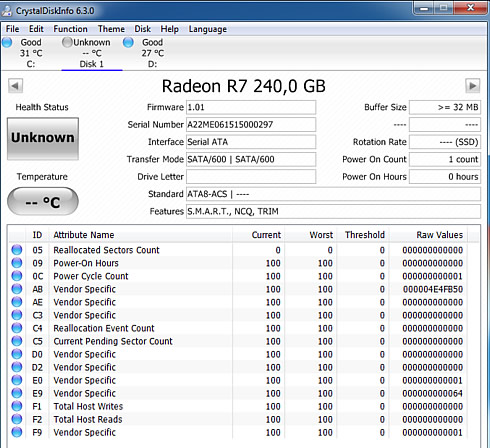490x448 pixels.
Task: Select the C: drive Good status icon
Action: tap(7, 42)
